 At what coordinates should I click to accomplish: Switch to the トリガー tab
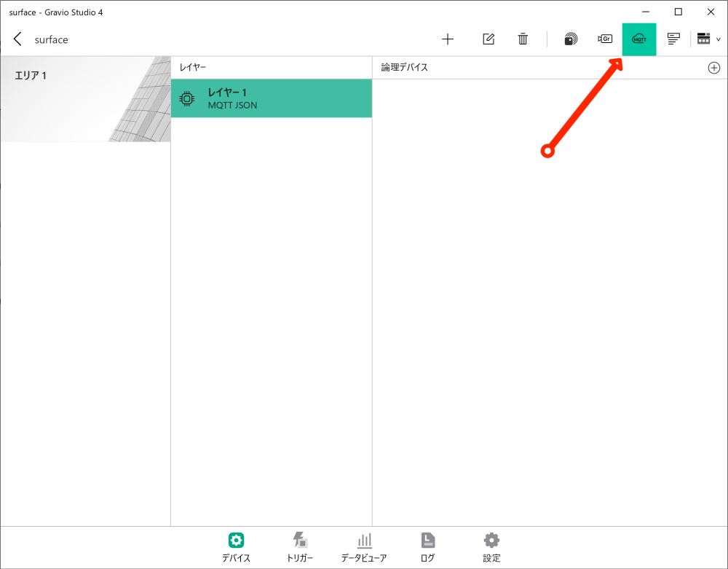[x=299, y=546]
